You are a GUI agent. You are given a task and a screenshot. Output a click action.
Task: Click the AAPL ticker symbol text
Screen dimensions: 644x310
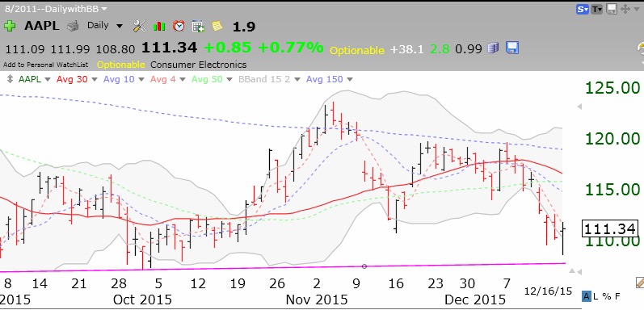click(x=41, y=26)
